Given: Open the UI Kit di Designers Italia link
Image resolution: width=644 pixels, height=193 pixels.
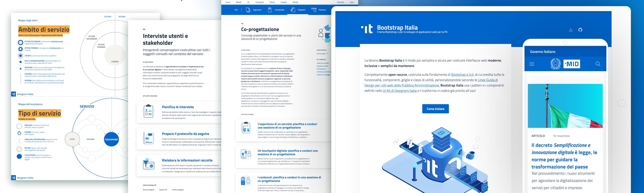Looking at the screenshot, I should point(400,91).
